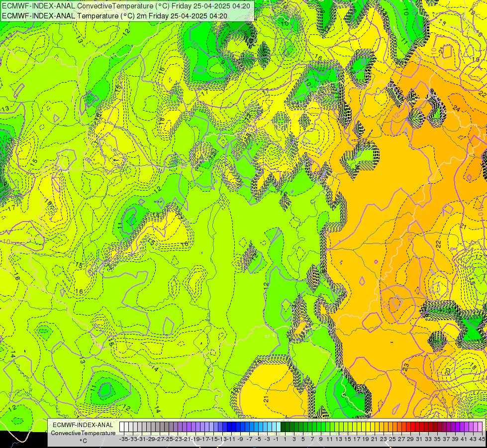Click the '31' legend scale value
This screenshot has height=448, width=487.
[419, 439]
